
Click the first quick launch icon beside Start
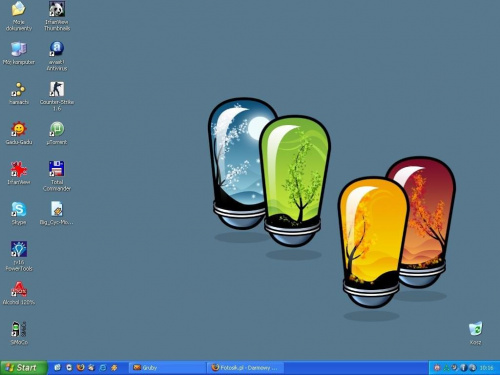[58, 368]
